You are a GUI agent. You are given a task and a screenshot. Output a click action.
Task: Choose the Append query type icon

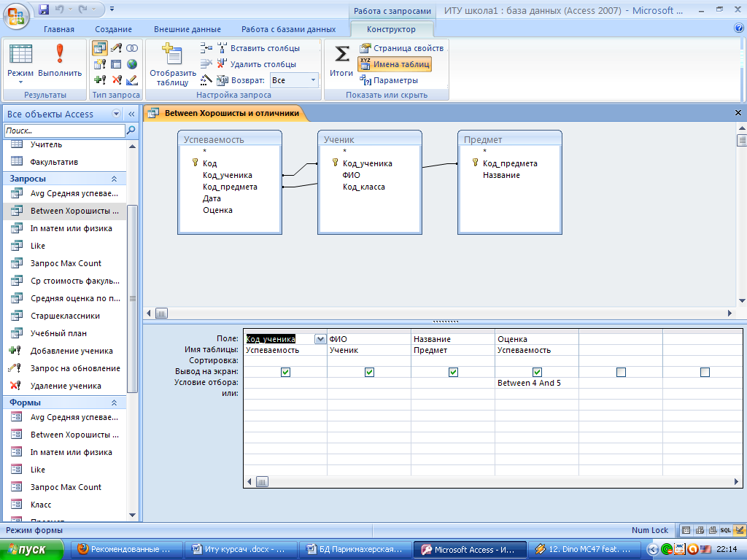point(100,79)
